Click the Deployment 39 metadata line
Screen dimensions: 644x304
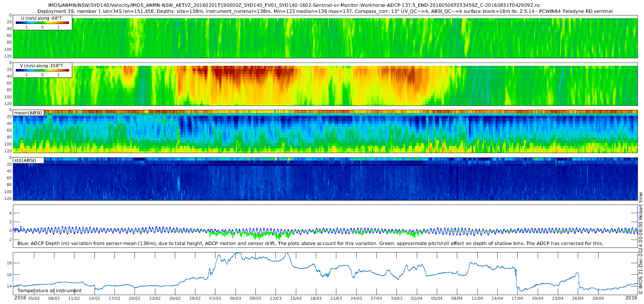click(325, 11)
